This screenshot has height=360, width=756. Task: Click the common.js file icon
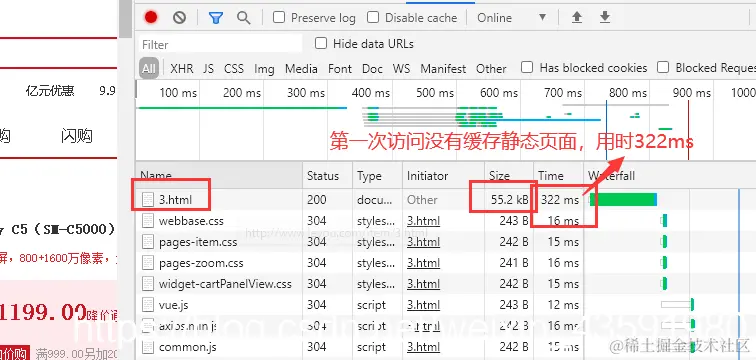(148, 347)
